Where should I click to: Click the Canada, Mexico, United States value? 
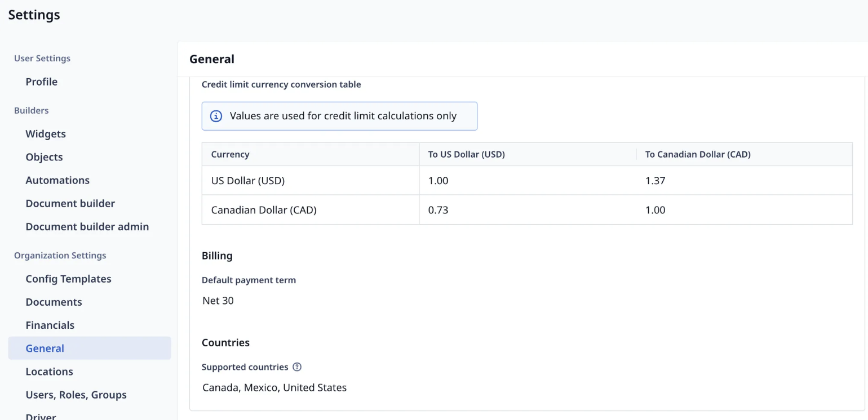coord(274,387)
